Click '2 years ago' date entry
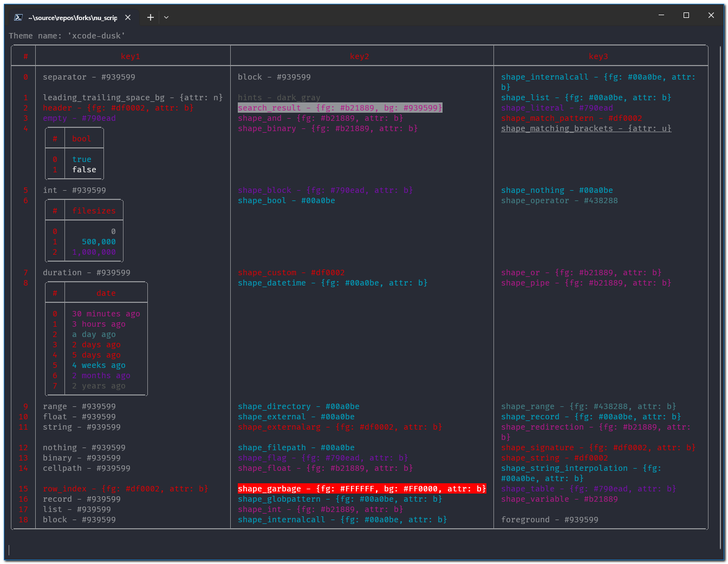 pos(99,386)
